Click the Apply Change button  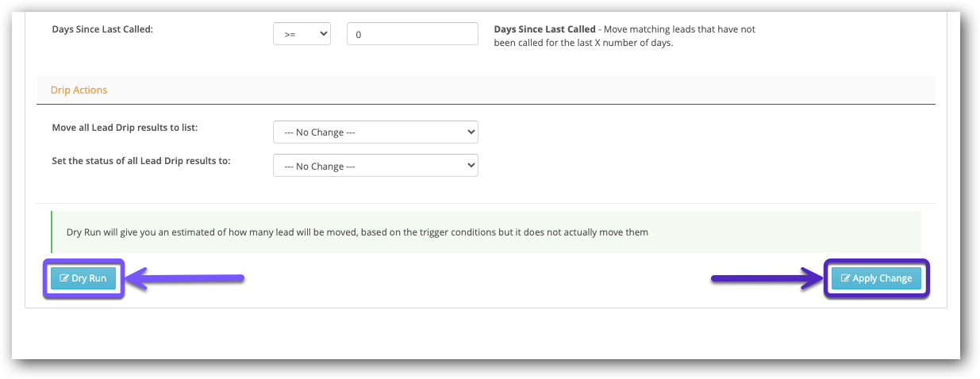876,278
